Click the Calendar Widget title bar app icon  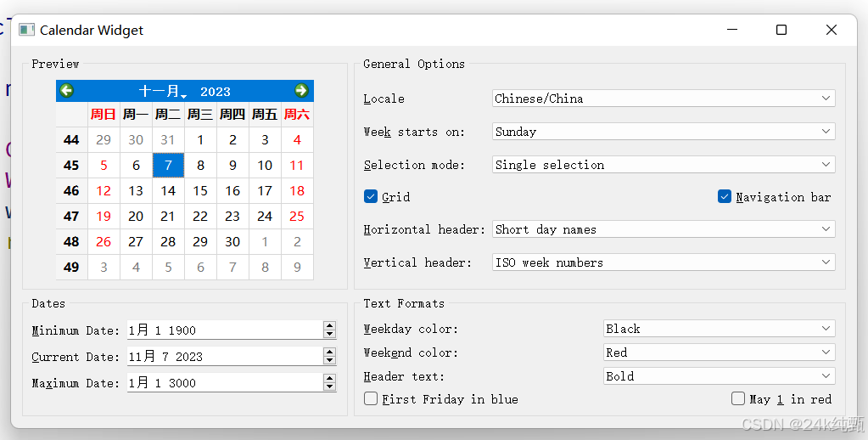pos(26,30)
